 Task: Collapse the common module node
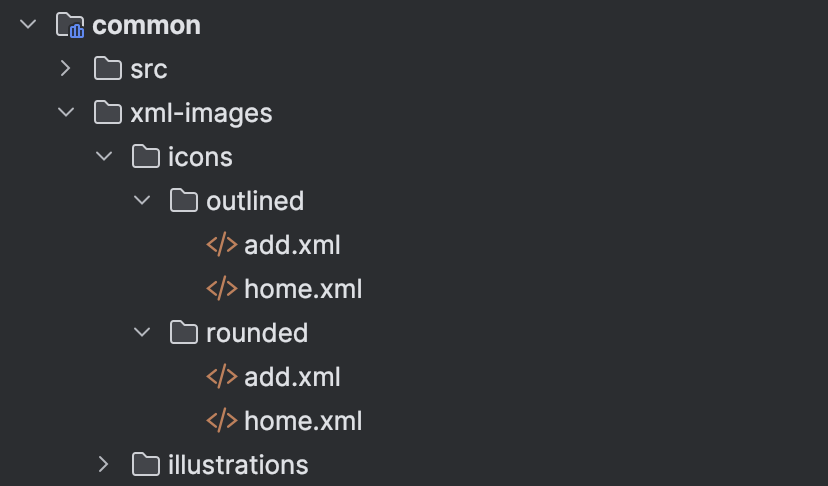pos(28,25)
